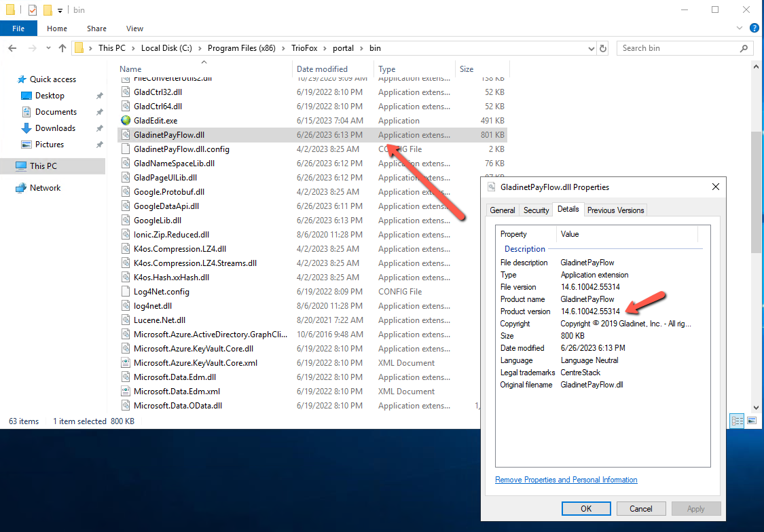Image resolution: width=764 pixels, height=532 pixels.
Task: Switch to General tab in Properties
Action: [503, 210]
